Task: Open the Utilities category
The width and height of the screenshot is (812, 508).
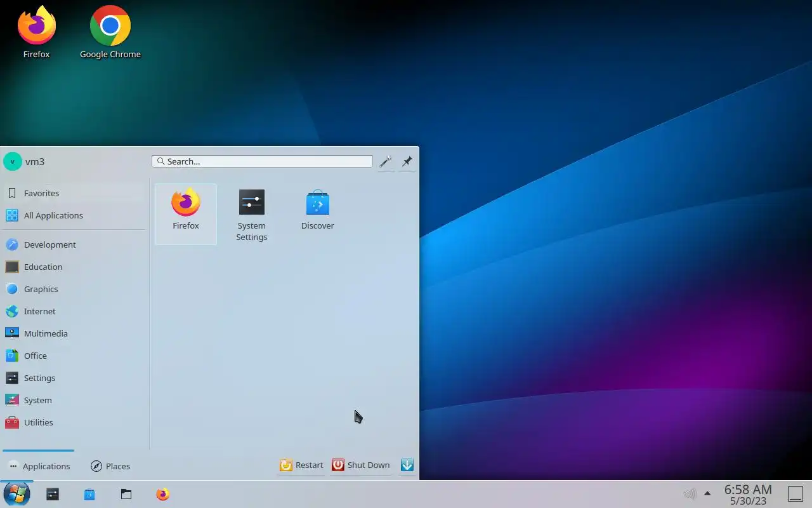Action: (74, 422)
